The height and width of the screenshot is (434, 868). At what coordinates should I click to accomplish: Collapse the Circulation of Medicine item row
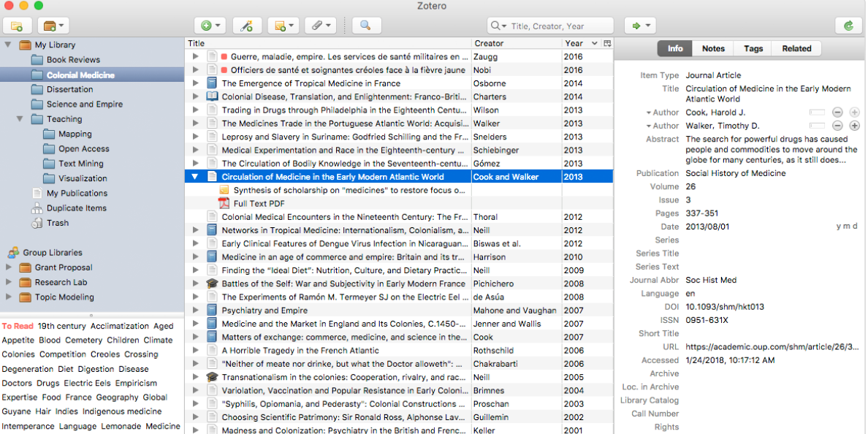pos(194,176)
